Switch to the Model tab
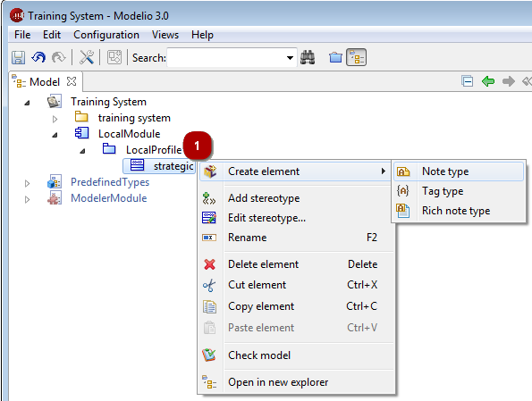 (45, 81)
